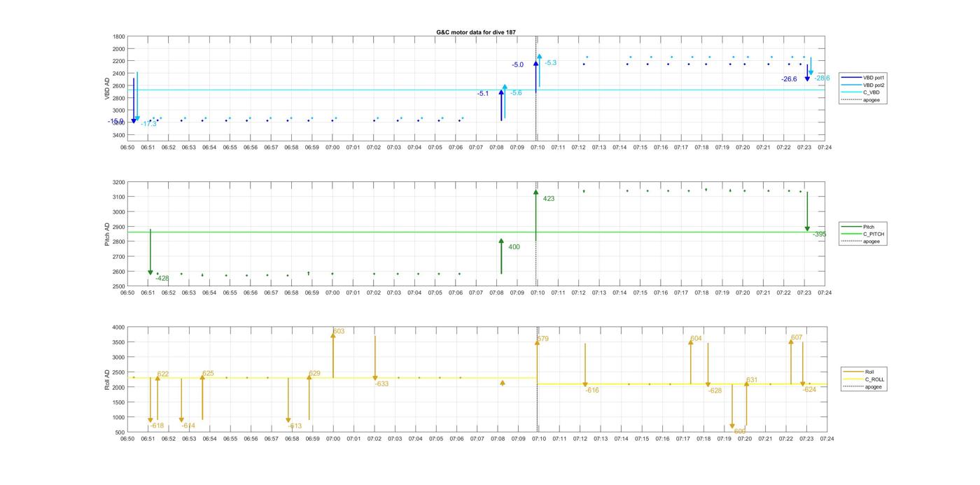Click the "-5.0" VBD annotation
Image resolution: width=980 pixels, height=485 pixels.
517,65
